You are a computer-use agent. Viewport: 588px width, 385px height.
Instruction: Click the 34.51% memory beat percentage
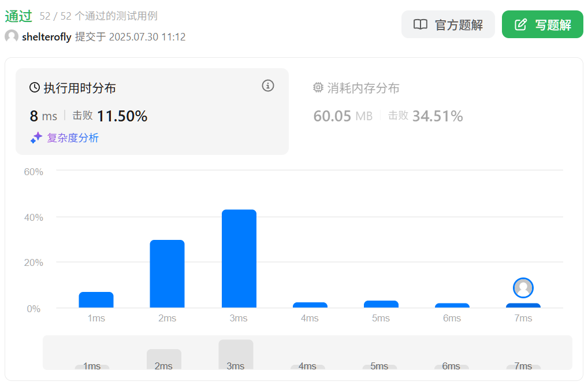pyautogui.click(x=438, y=116)
